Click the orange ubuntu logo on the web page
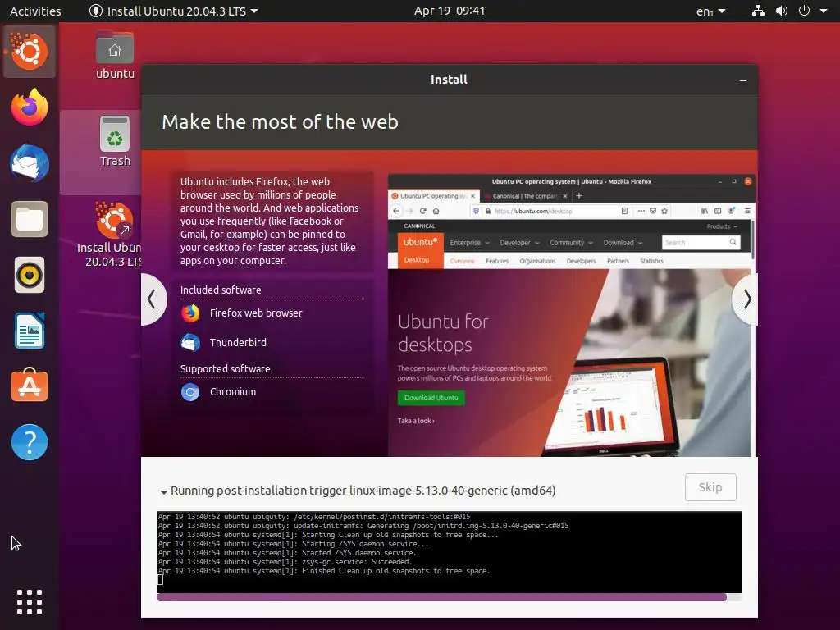 coord(421,242)
